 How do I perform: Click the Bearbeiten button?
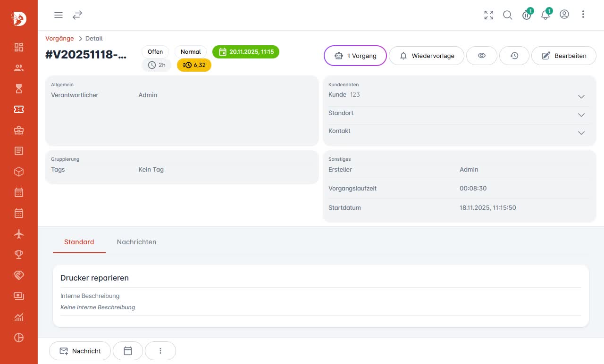(564, 56)
